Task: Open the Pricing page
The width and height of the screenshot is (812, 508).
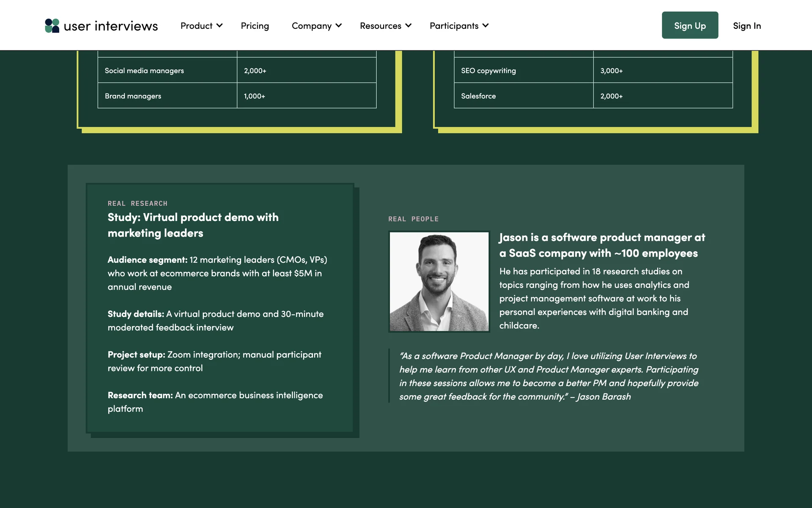Action: click(255, 26)
